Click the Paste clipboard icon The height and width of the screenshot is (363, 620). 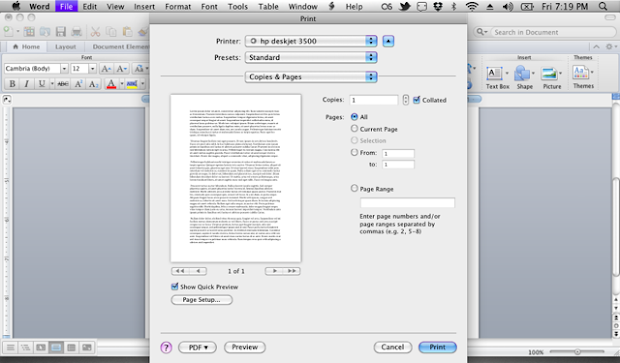(127, 32)
